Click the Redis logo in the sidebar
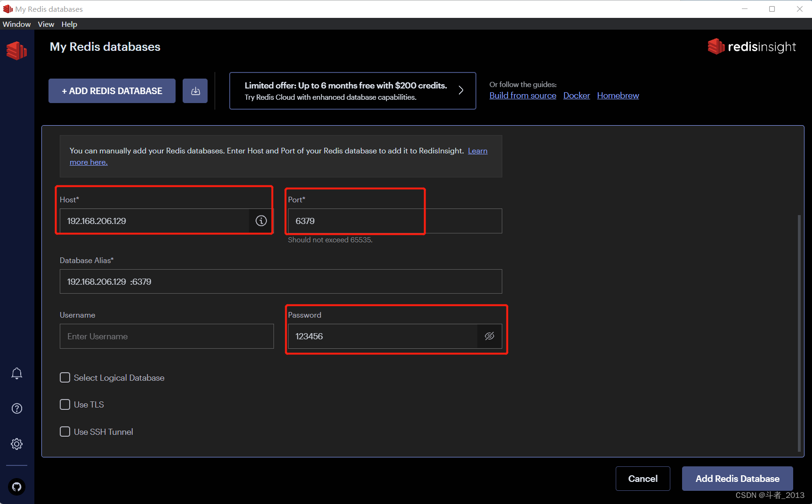This screenshot has width=812, height=504. click(16, 50)
